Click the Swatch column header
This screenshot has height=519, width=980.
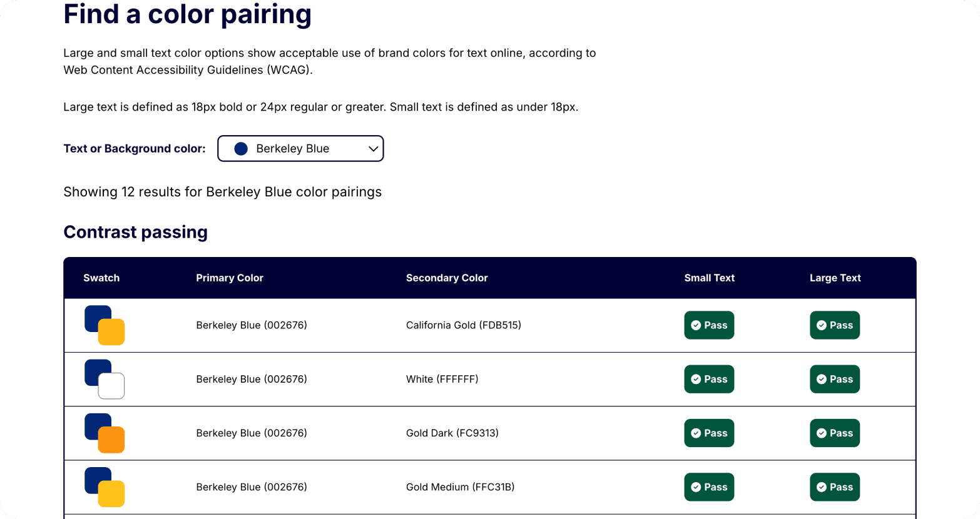(101, 278)
